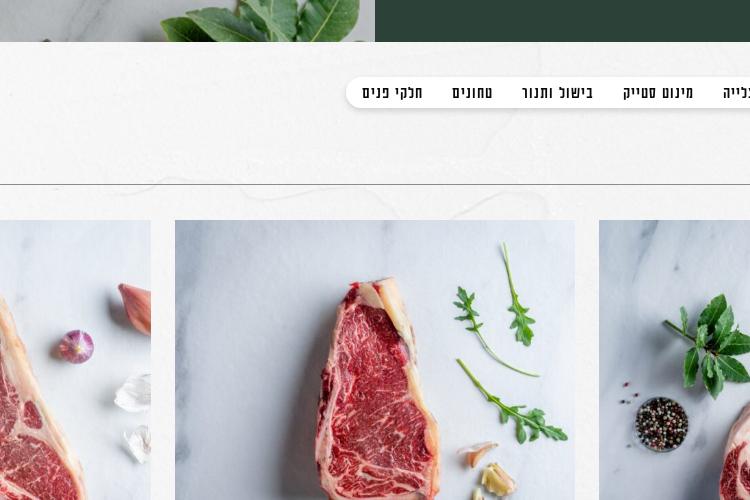Click the bay leaves banner image at top

pos(187,21)
